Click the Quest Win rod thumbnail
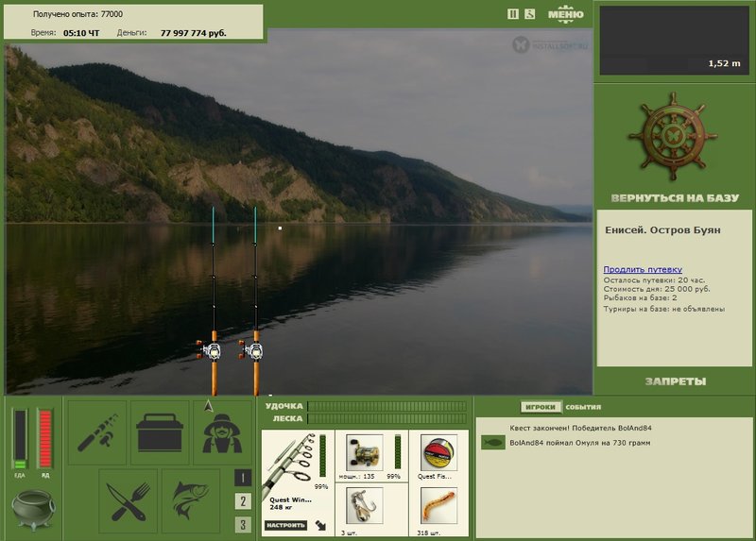Image resolution: width=756 pixels, height=541 pixels. (288, 465)
